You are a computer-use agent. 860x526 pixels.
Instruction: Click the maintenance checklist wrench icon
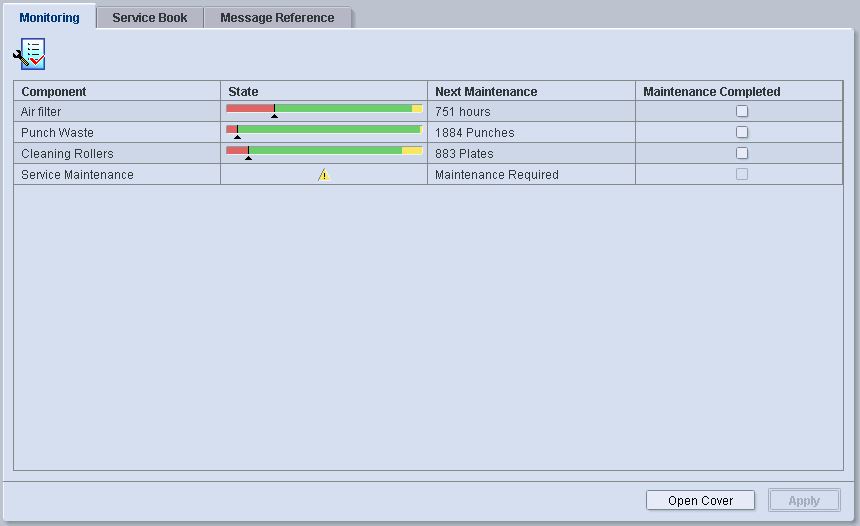click(x=29, y=54)
